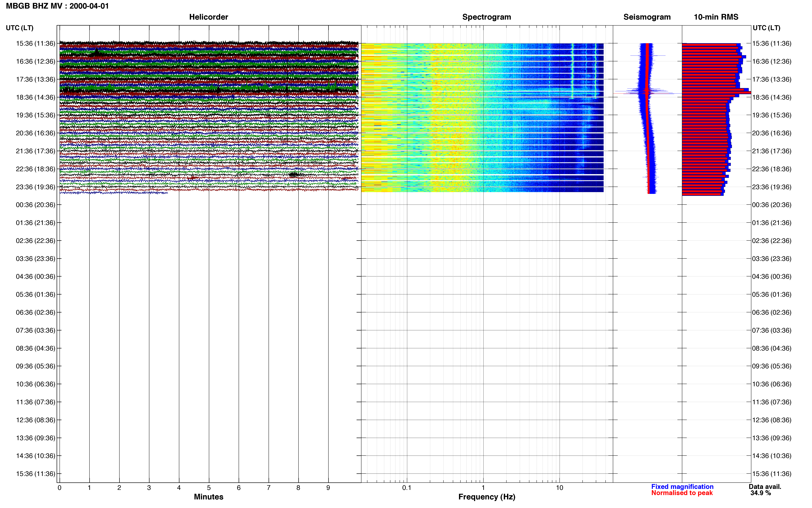Click the right 18:36 (14:36) time label
Screen dimensions: 812x508
(772, 97)
